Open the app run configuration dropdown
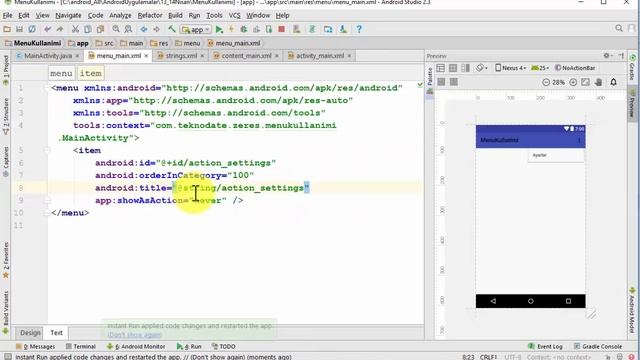The width and height of the screenshot is (640, 360). [x=196, y=29]
